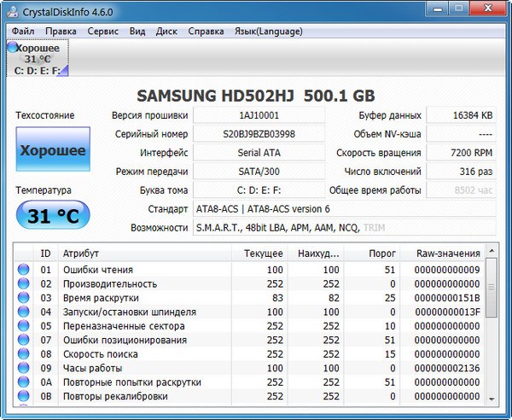The image size is (512, 420).
Task: Click the serial number field S20BJ9BZB03998
Action: coord(258,134)
